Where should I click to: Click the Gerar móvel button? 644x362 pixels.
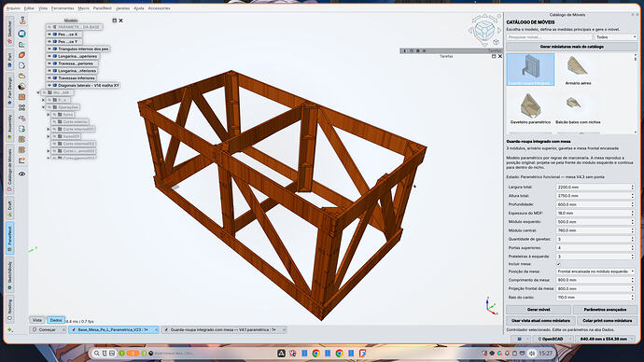(539, 310)
